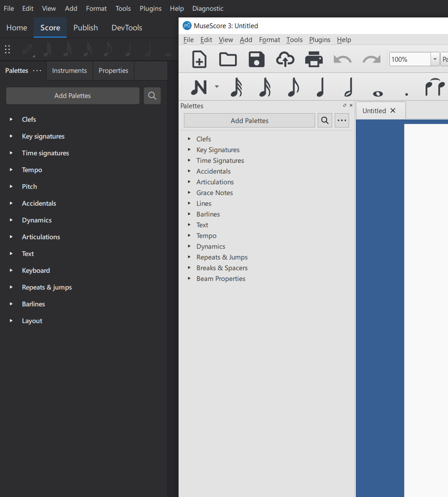The image size is (448, 497).
Task: Expand Breaks & Spacers palette
Action: click(x=189, y=268)
